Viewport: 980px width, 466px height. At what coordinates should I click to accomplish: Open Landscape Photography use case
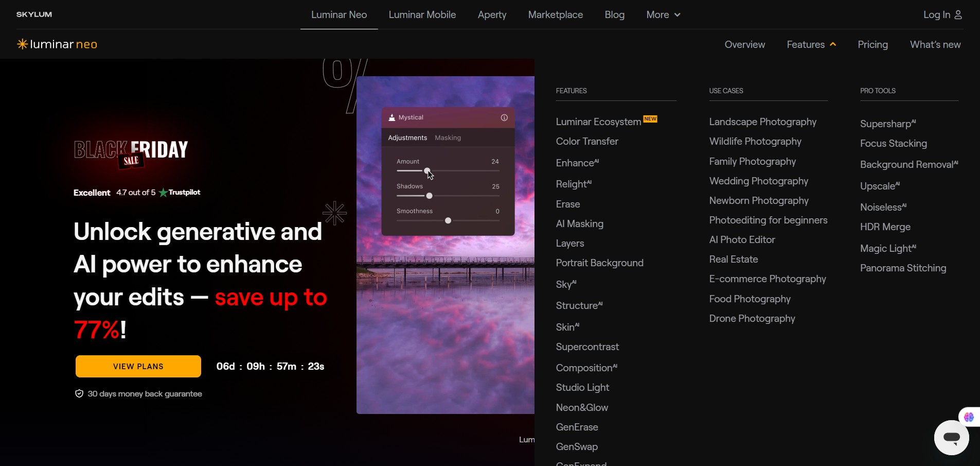click(763, 122)
